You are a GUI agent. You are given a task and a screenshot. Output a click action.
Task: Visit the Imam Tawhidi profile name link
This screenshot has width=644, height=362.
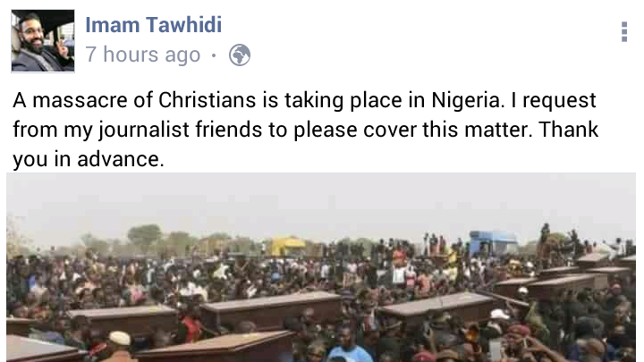click(x=154, y=25)
